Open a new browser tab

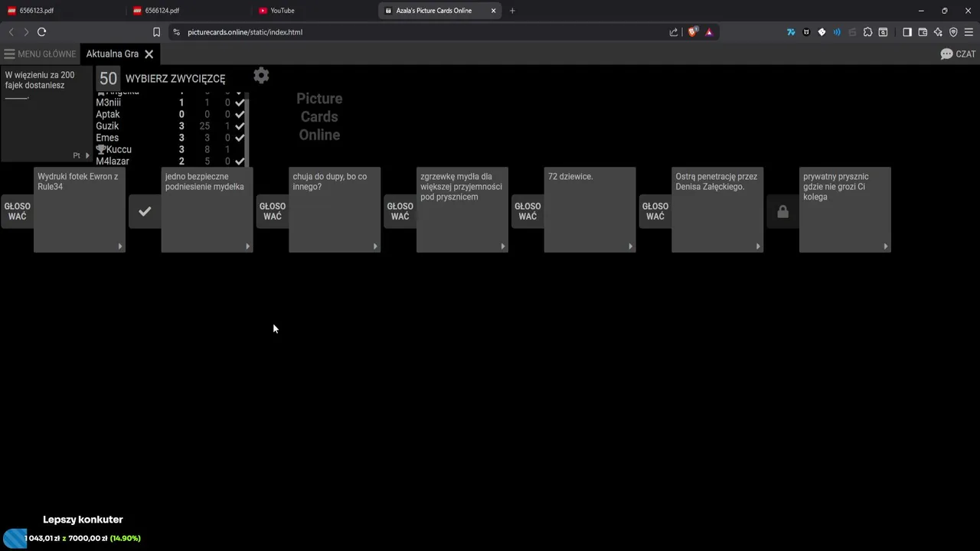pos(512,11)
